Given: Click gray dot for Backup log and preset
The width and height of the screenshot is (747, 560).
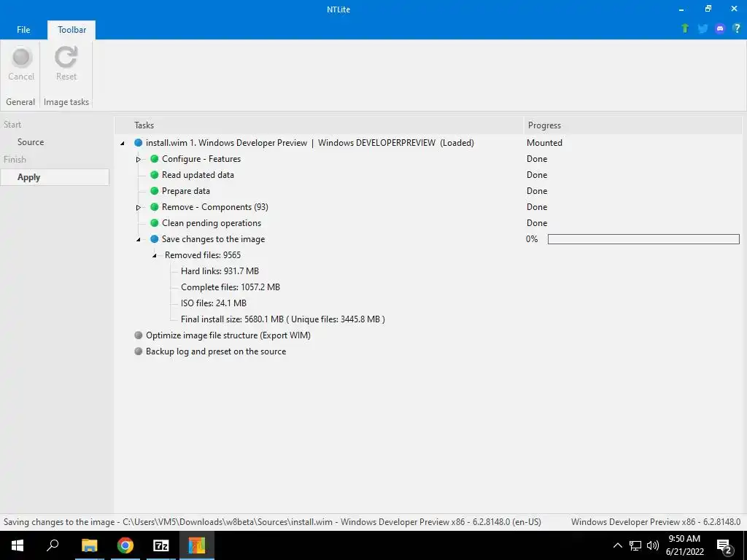Looking at the screenshot, I should 138,351.
